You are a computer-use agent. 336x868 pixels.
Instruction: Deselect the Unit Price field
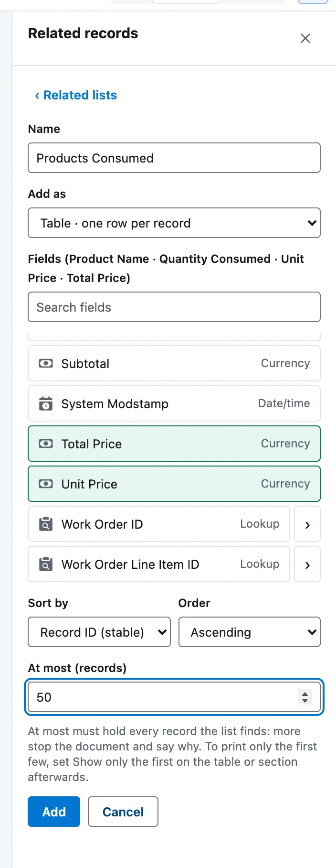pos(174,484)
